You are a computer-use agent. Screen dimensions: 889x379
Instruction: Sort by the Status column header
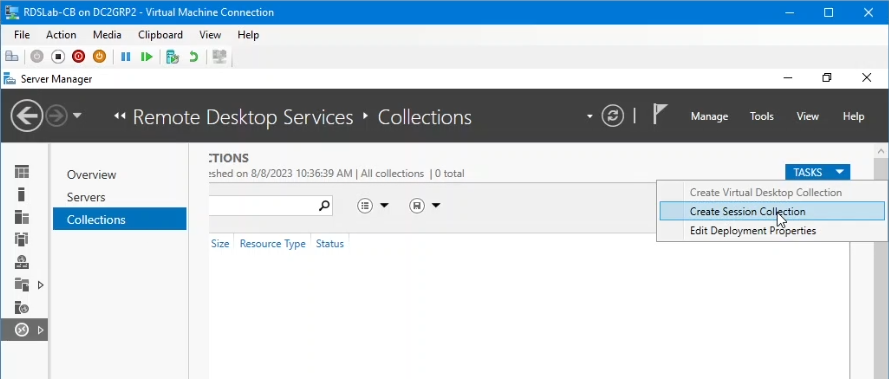(330, 243)
